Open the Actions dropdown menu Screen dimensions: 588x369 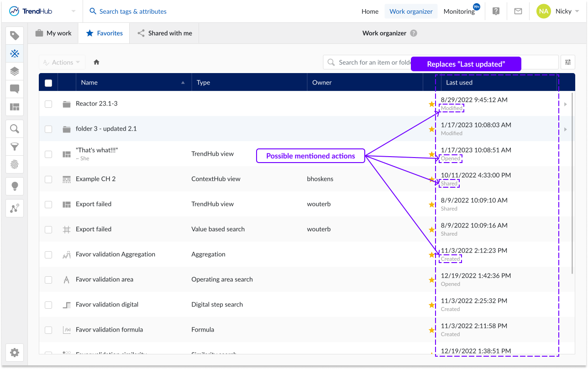(62, 62)
